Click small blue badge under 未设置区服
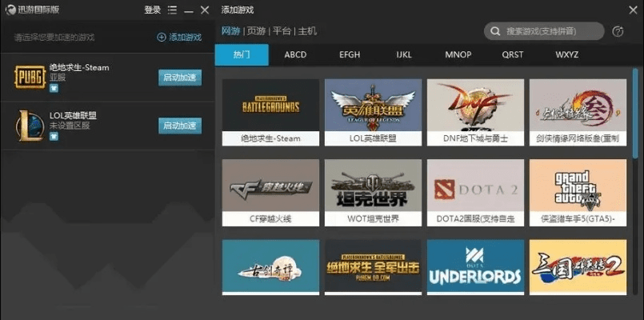Image resolution: width=644 pixels, height=320 pixels. click(x=54, y=137)
